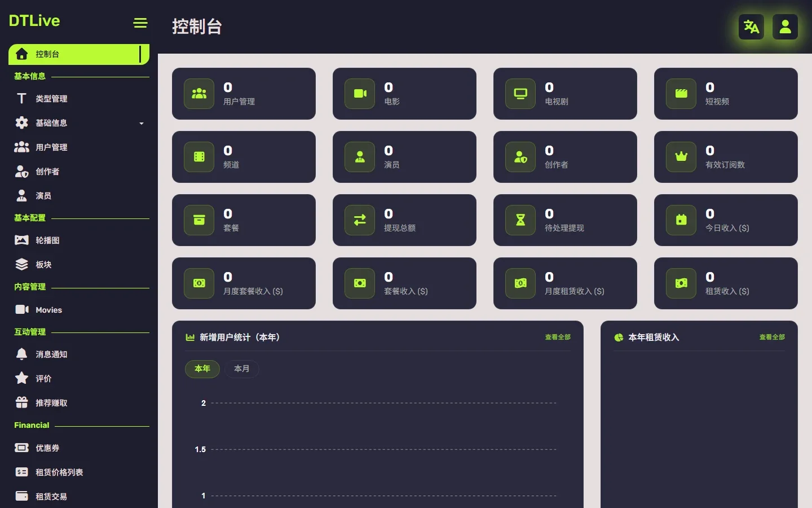Open 推荐赚取 in the sidebar

point(79,403)
